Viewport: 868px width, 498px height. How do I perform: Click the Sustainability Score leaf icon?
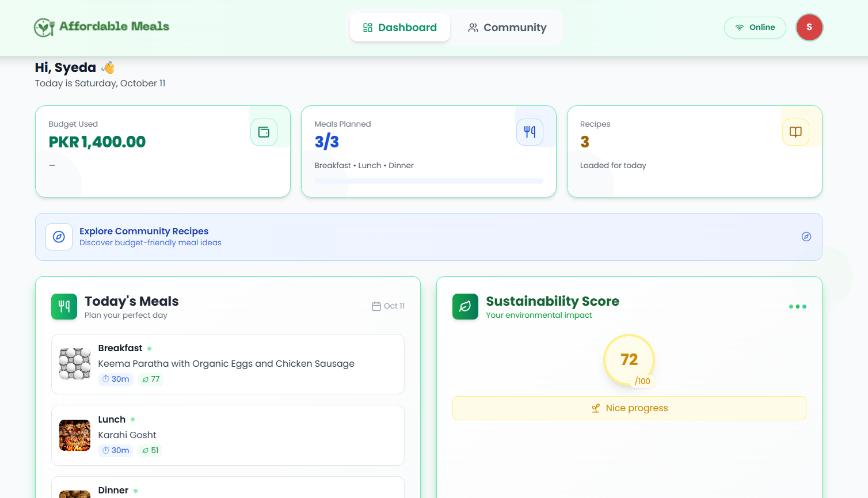[x=466, y=307]
